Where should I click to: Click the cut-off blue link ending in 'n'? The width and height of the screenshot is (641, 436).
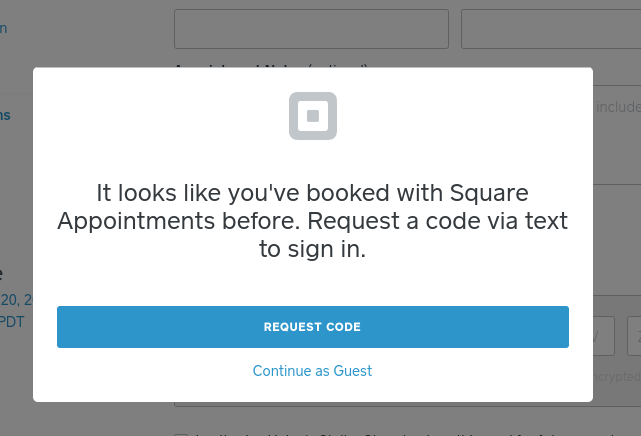click(x=3, y=29)
